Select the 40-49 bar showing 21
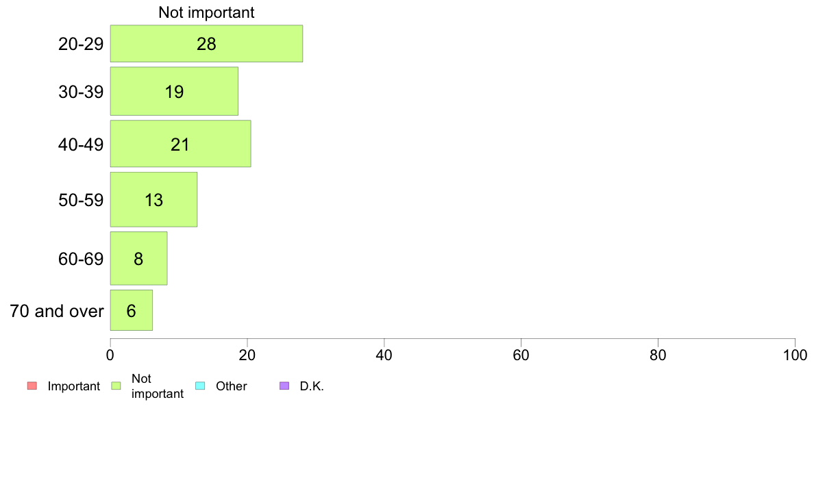The image size is (814, 504). pos(180,144)
